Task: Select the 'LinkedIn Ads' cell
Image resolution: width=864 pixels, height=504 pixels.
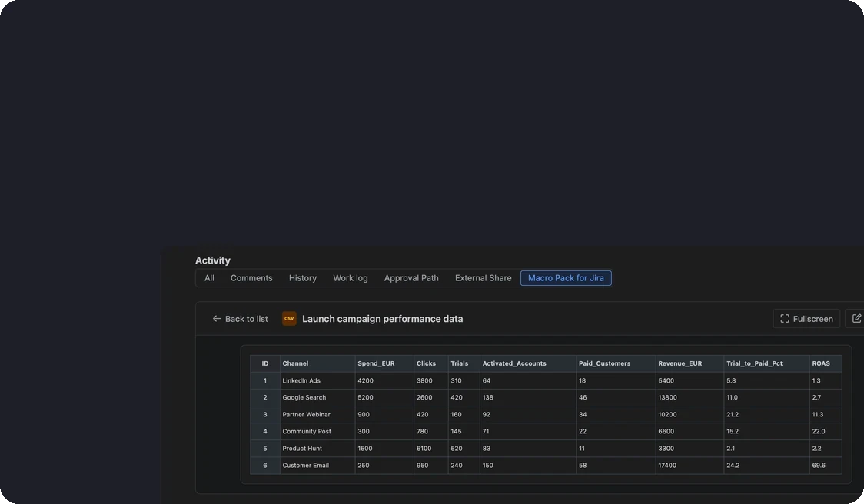Action: [x=317, y=380]
